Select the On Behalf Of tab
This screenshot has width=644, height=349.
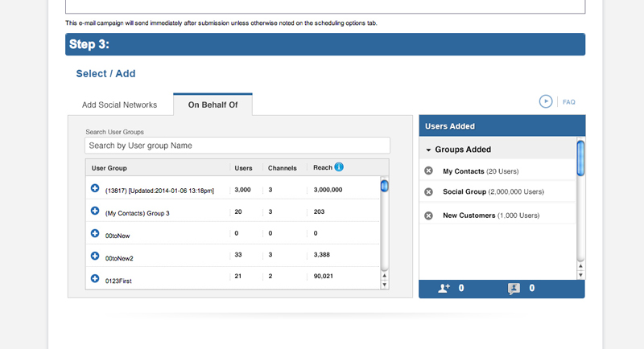(213, 105)
